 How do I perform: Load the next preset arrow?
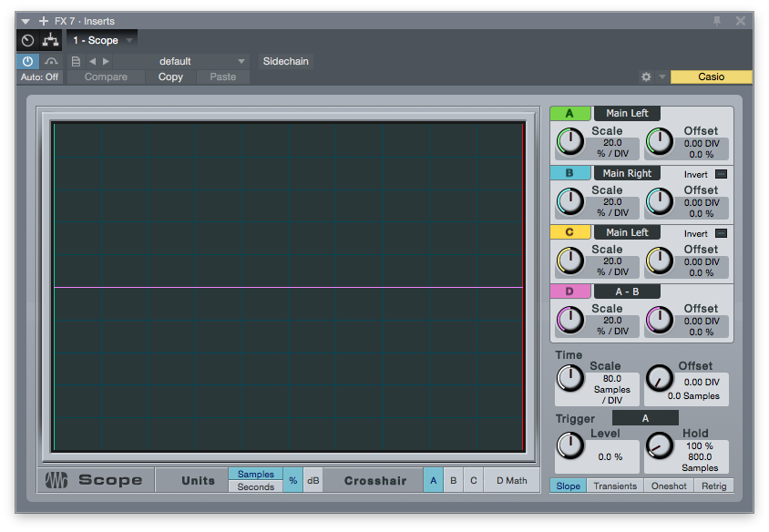[x=106, y=61]
